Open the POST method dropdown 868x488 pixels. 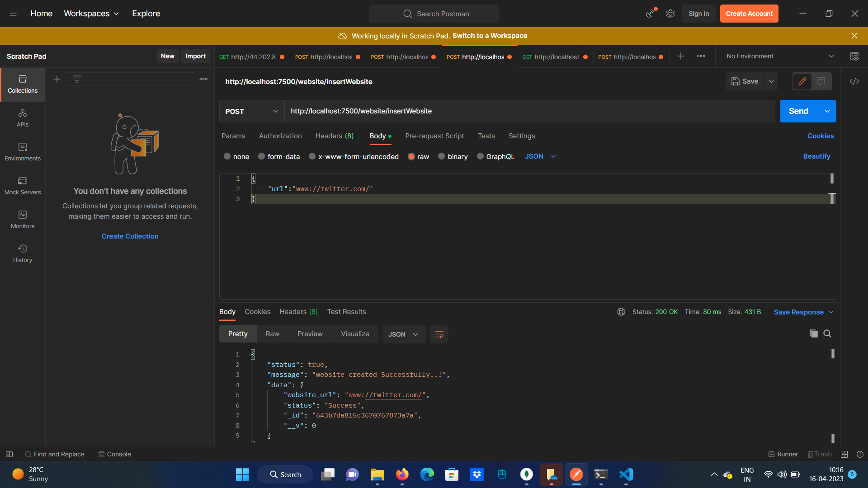click(x=251, y=111)
